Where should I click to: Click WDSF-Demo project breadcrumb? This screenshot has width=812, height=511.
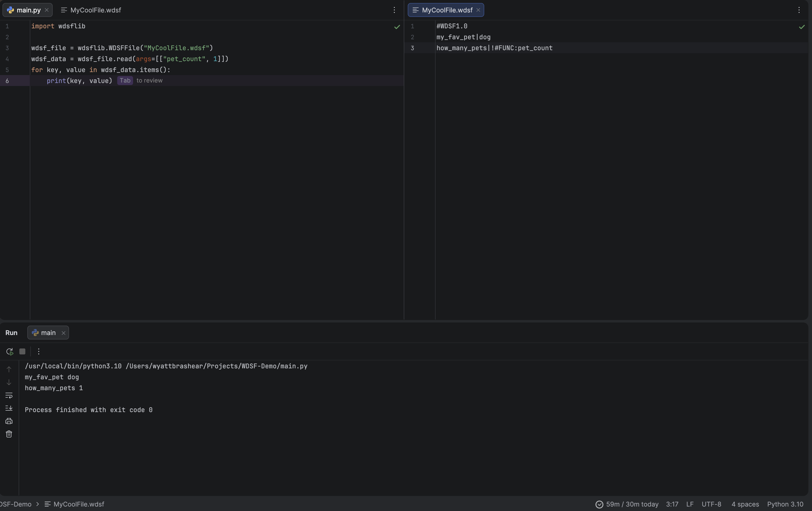point(15,504)
